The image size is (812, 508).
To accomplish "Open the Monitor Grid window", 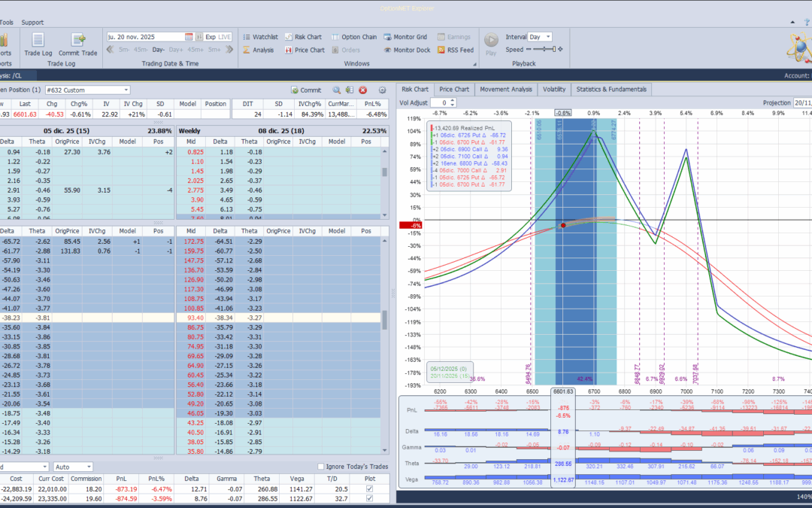I will point(404,37).
